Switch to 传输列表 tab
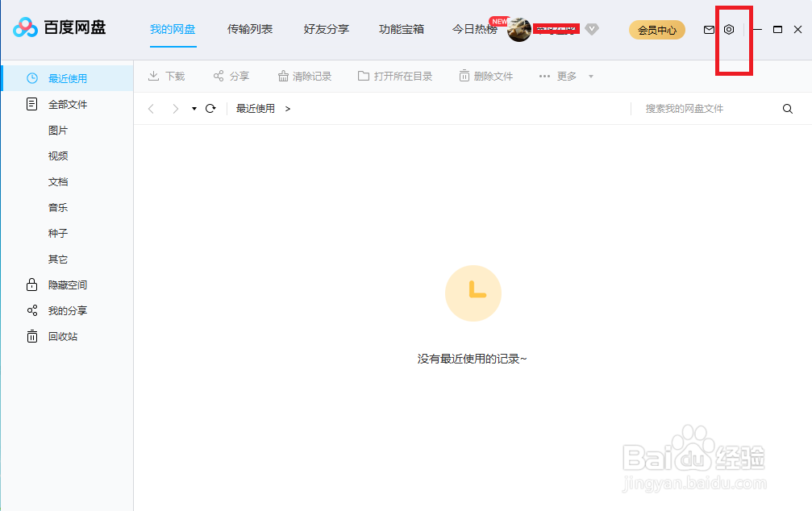Viewport: 812px width, 511px height. coord(250,30)
